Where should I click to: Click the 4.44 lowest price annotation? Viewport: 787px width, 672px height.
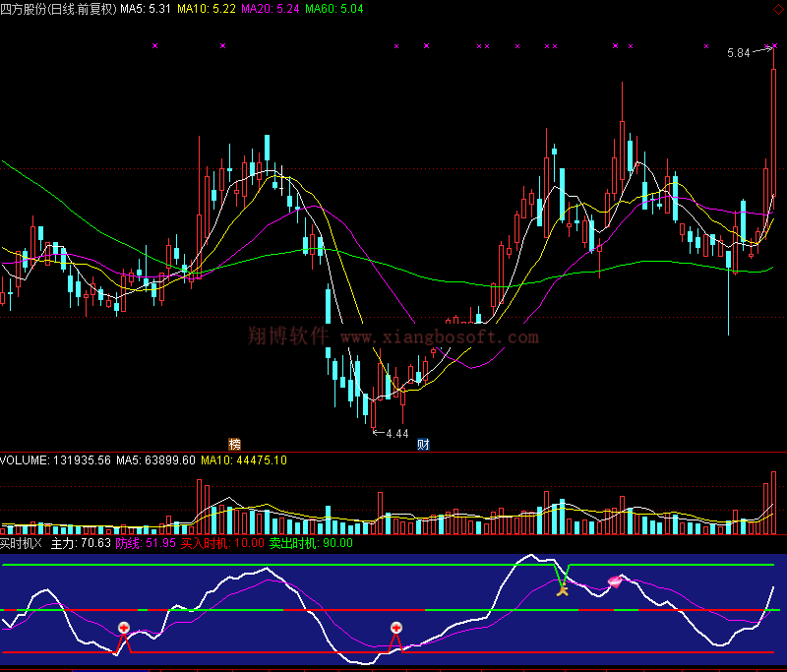(396, 433)
